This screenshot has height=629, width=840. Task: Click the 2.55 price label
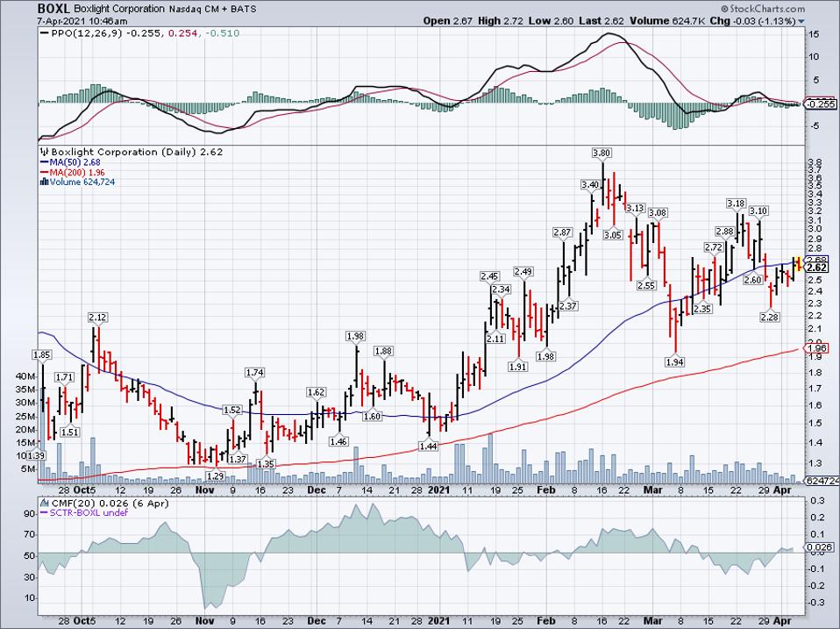(x=646, y=286)
